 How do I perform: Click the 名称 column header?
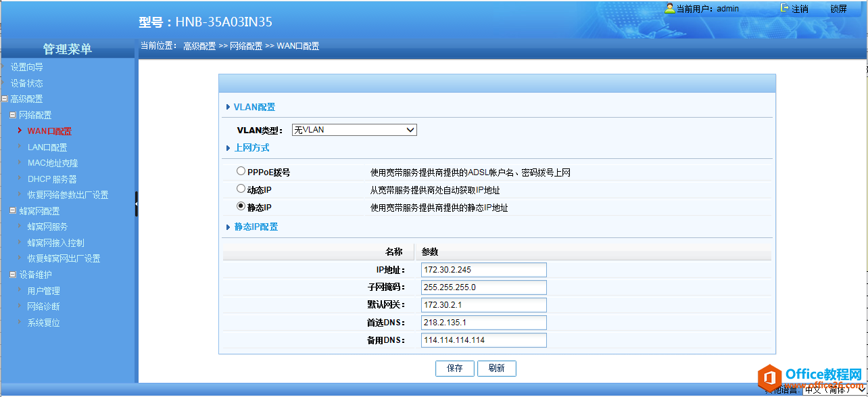[x=394, y=252]
